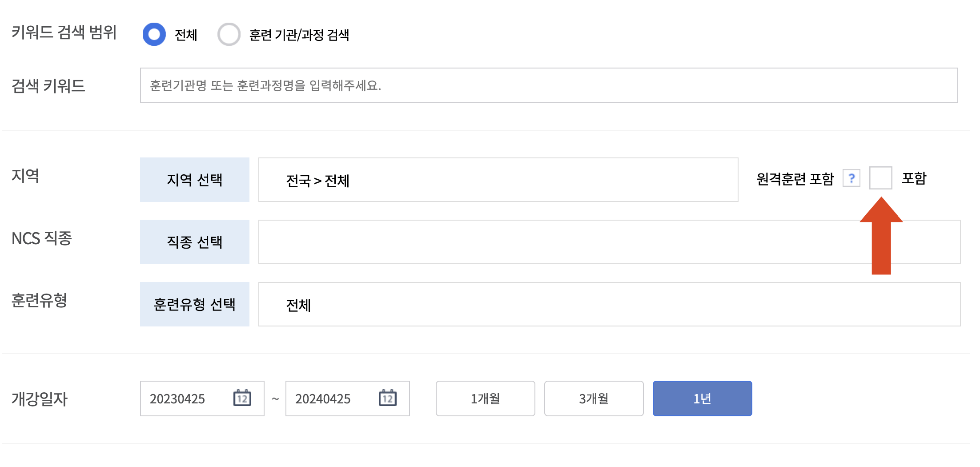Choose the 훈련 기관/과정 검색 radio option
The width and height of the screenshot is (980, 467).
point(229,34)
